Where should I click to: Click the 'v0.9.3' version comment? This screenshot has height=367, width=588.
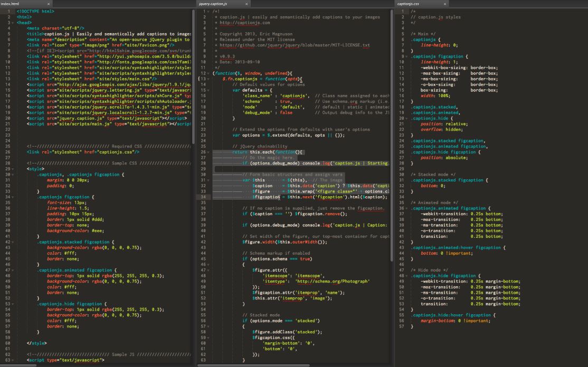(x=227, y=56)
